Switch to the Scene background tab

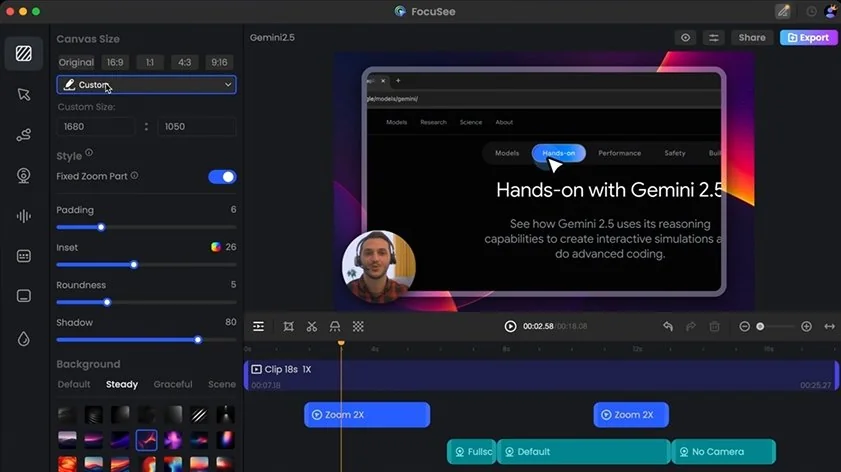222,384
